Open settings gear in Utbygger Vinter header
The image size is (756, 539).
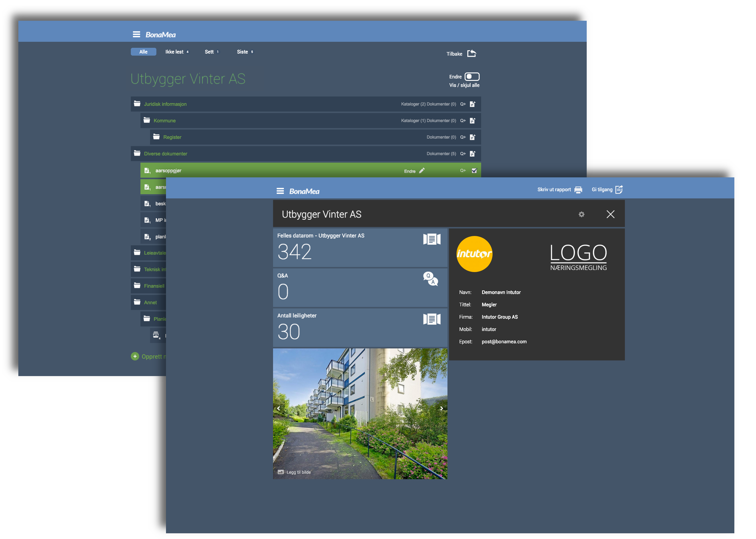(x=581, y=214)
